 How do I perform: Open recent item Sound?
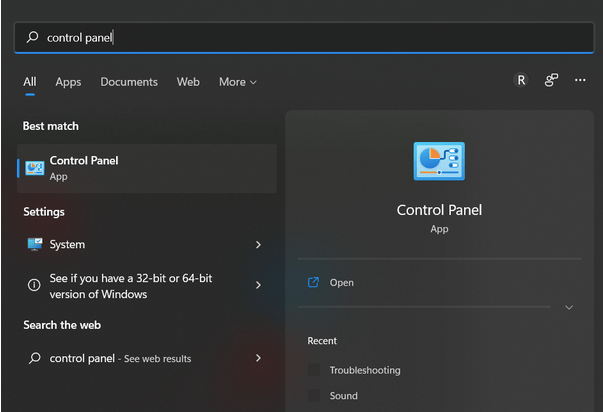pyautogui.click(x=343, y=395)
